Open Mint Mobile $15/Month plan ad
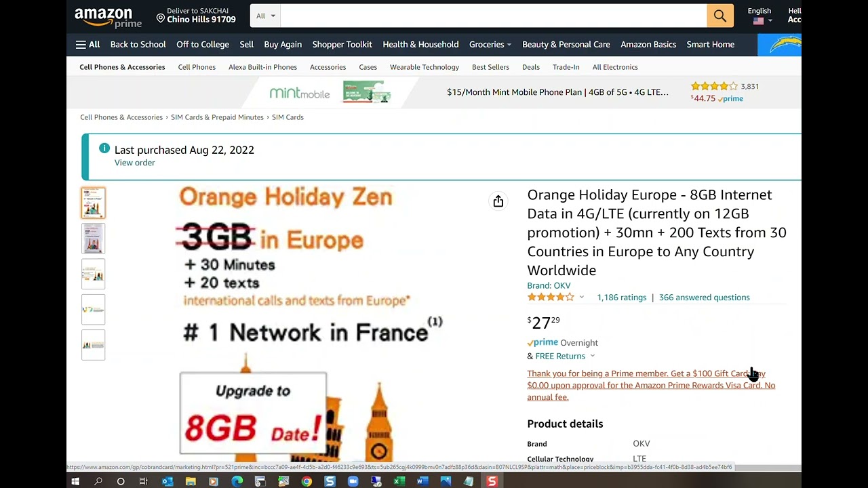The width and height of the screenshot is (868, 488). (x=557, y=92)
